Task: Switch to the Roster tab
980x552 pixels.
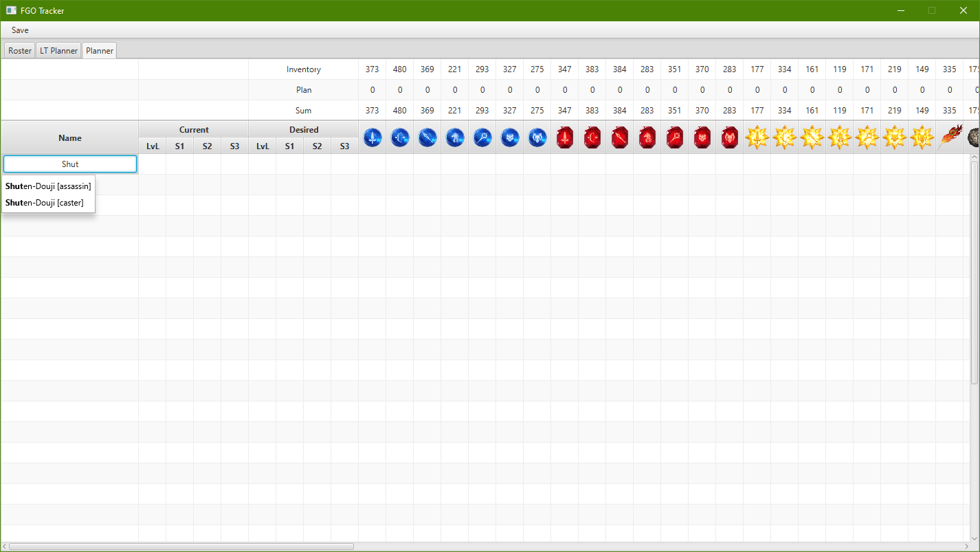Action: pyautogui.click(x=20, y=51)
